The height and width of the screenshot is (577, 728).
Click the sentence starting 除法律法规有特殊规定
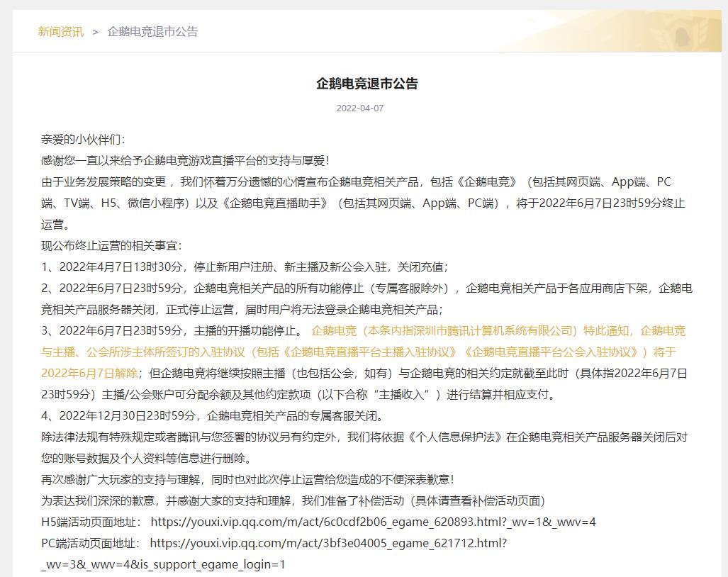[364, 447]
